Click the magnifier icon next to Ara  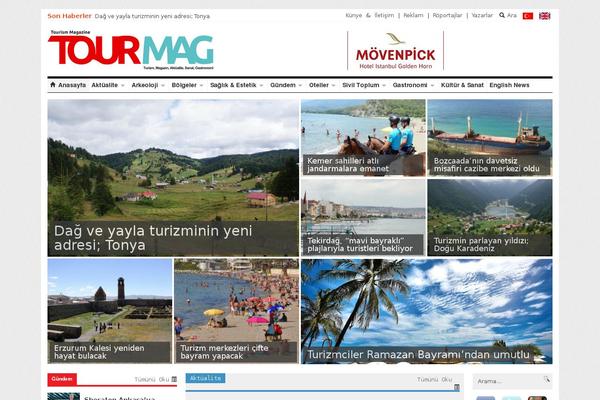[x=502, y=15]
